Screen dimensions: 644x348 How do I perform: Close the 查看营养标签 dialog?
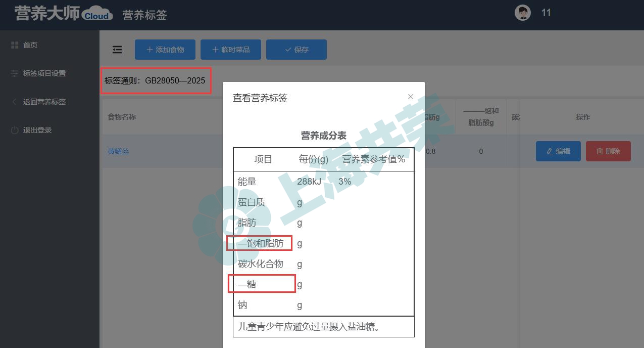click(411, 97)
